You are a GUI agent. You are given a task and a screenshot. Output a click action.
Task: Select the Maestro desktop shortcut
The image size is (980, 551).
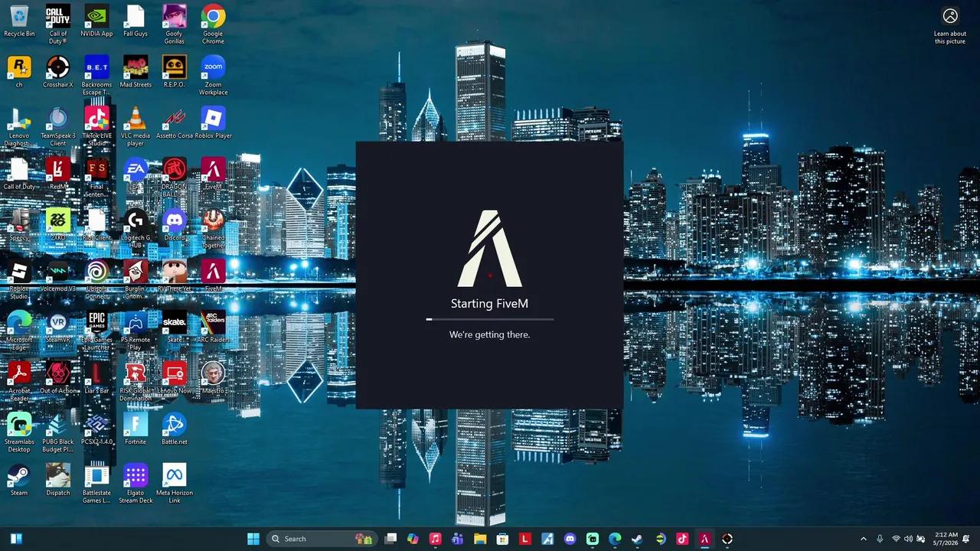(213, 378)
